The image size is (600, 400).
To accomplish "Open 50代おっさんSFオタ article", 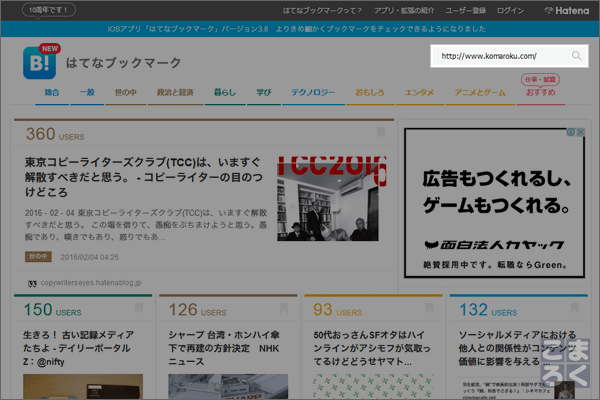I will (x=372, y=348).
